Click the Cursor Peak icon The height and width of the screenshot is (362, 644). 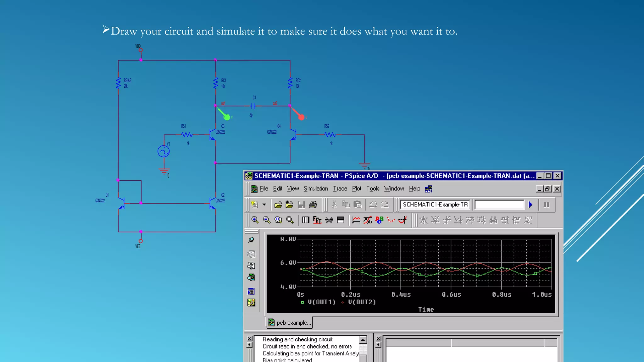424,220
